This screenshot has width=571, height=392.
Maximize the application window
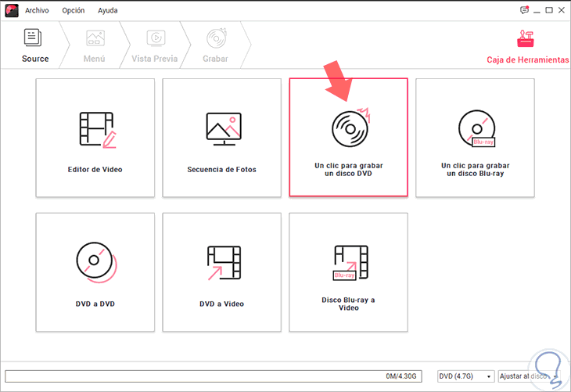pos(549,10)
